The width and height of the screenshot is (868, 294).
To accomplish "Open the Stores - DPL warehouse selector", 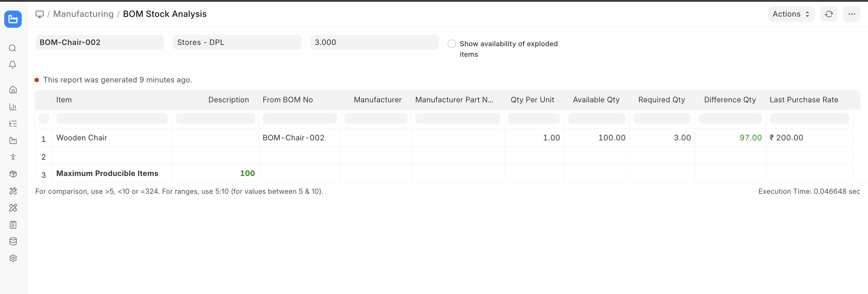I will 237,43.
